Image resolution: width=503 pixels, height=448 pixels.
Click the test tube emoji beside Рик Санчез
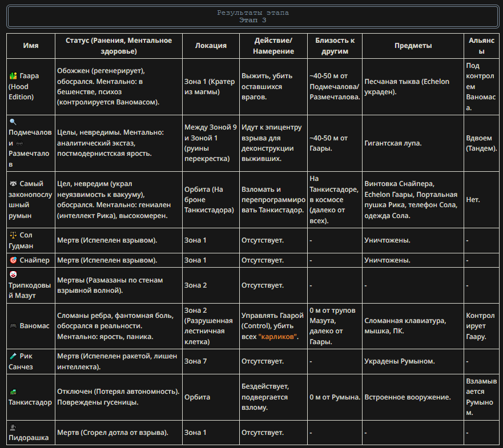(13, 356)
